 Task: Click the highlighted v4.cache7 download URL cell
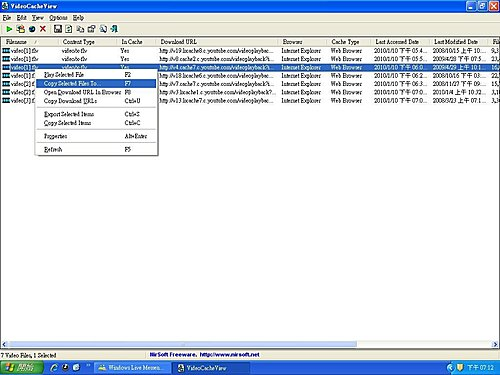(x=216, y=67)
